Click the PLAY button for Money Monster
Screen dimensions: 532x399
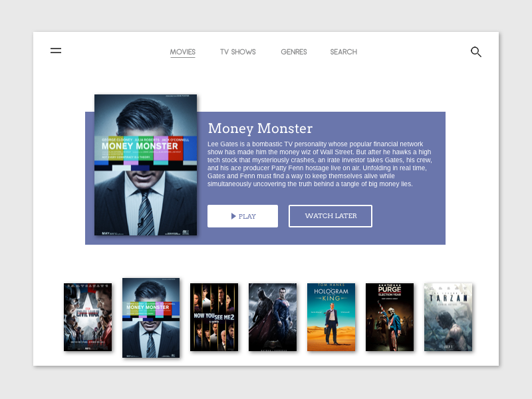coord(243,216)
